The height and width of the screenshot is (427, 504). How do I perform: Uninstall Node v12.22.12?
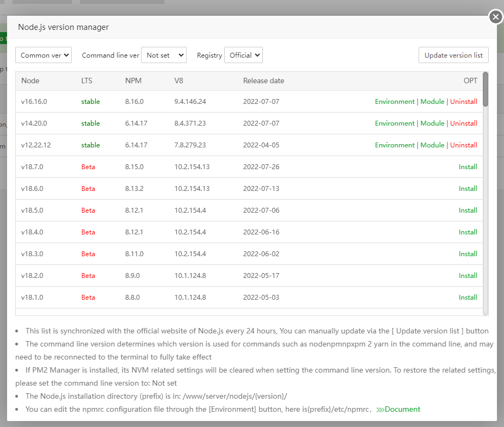coord(464,145)
